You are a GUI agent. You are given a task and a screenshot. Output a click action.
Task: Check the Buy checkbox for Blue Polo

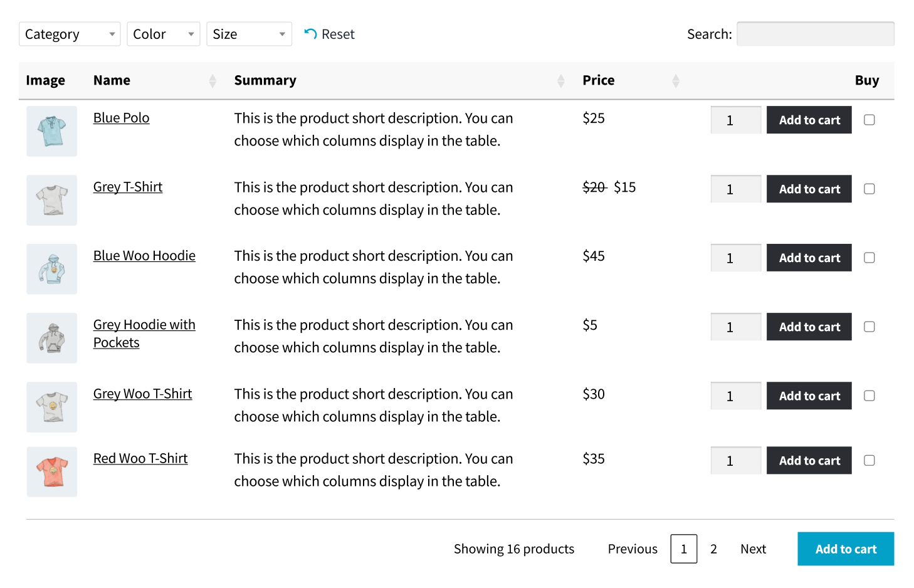pyautogui.click(x=869, y=120)
